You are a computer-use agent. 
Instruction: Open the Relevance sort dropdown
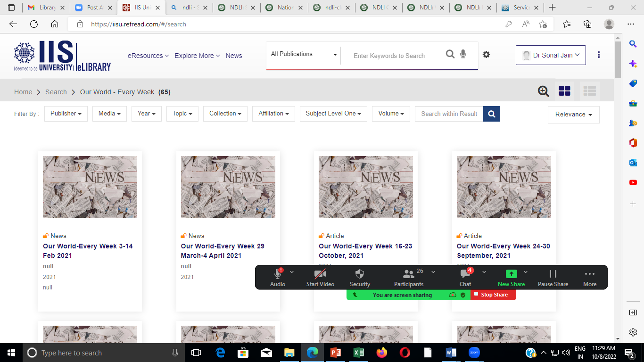[573, 115]
